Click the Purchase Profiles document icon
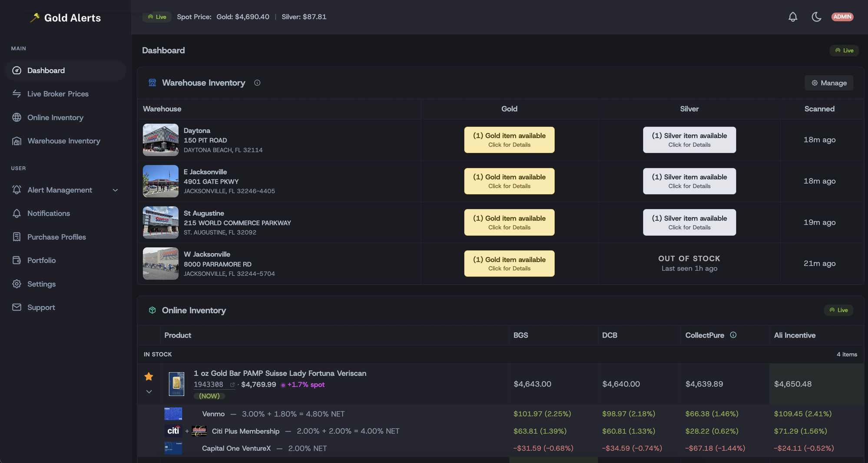 [x=17, y=237]
